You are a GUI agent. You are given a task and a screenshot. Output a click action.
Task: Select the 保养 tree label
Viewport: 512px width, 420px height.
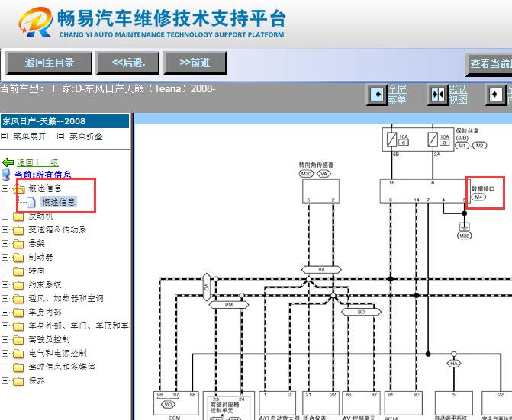coord(37,380)
